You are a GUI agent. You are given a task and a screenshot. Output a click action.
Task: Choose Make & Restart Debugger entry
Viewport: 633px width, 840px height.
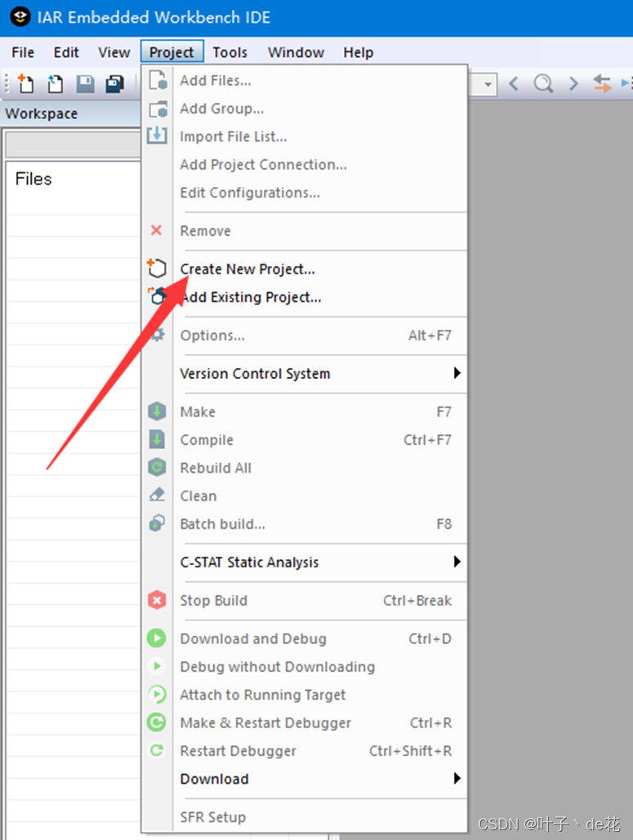305,722
